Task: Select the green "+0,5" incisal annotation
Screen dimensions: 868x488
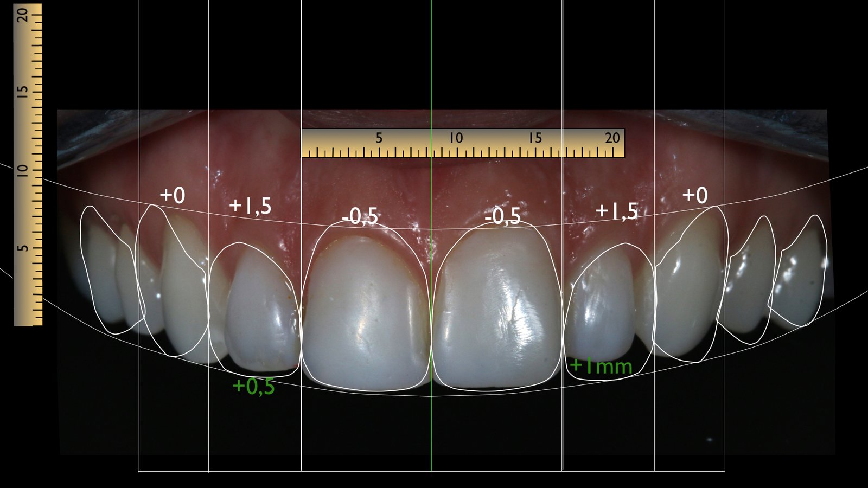Action: pos(253,387)
